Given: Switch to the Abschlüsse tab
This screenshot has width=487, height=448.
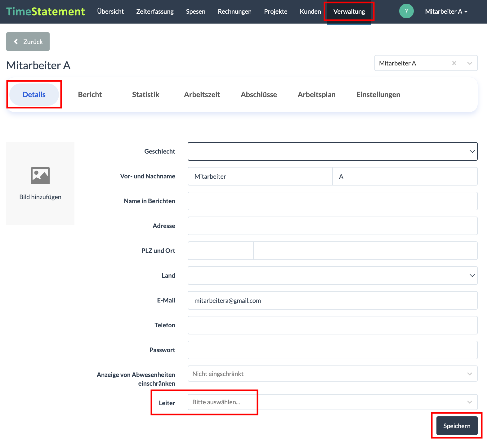Looking at the screenshot, I should click(259, 94).
